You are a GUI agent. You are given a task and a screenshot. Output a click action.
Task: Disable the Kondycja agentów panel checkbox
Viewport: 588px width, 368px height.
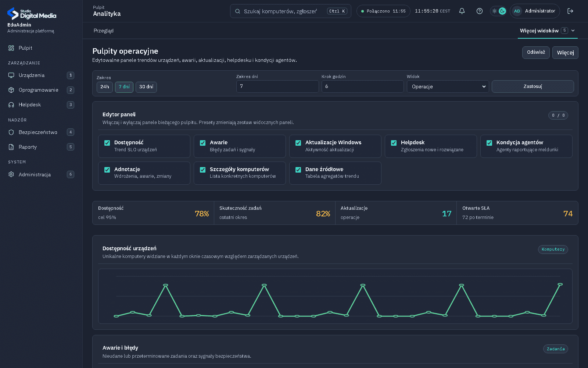coord(490,143)
